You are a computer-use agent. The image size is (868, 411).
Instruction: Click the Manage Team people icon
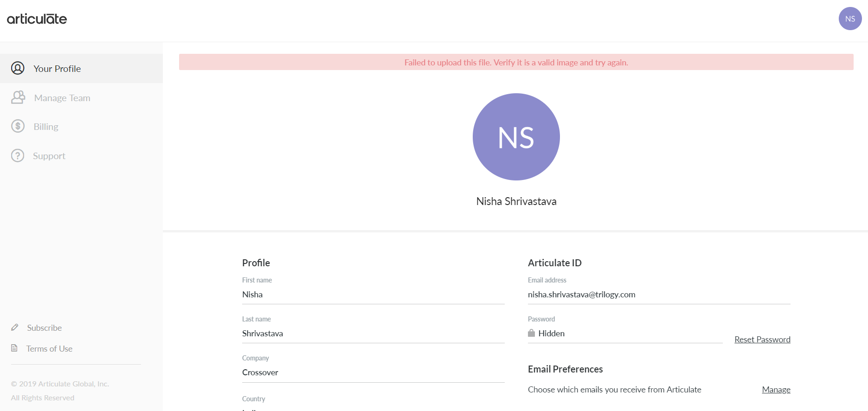click(18, 97)
